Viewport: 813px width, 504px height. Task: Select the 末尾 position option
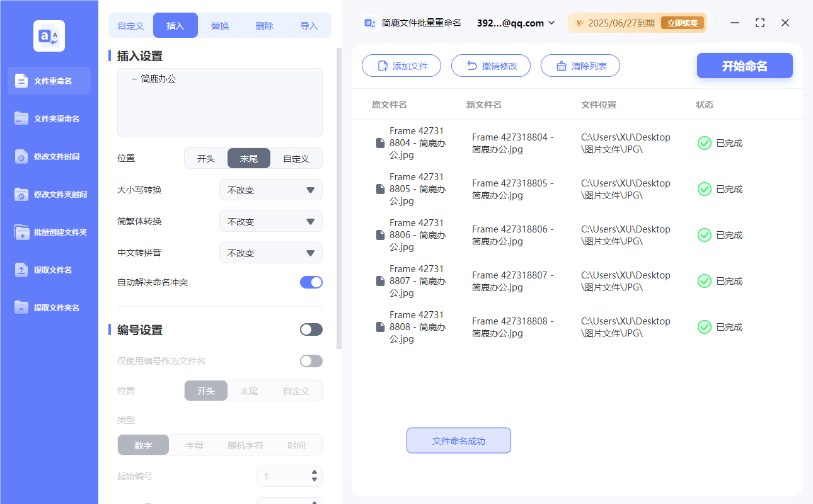248,158
